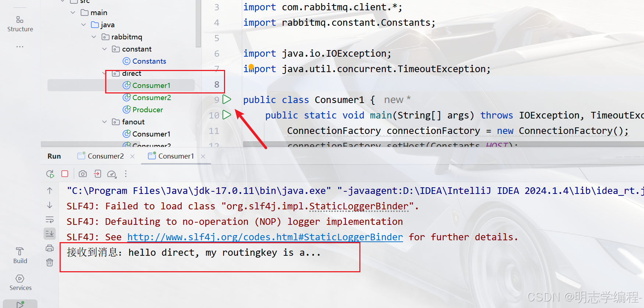Open the Services tool window
Screen dimensions: 644x308
(x=20, y=282)
